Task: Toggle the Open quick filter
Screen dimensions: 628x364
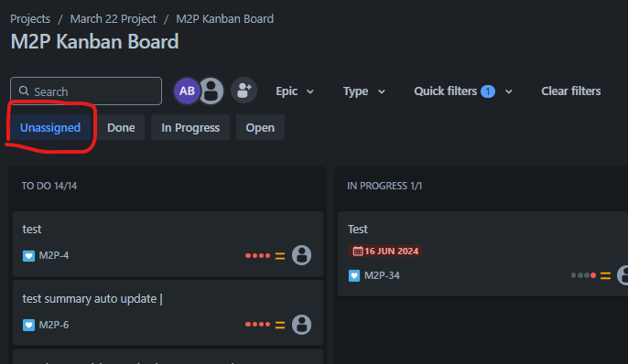Action: (260, 128)
